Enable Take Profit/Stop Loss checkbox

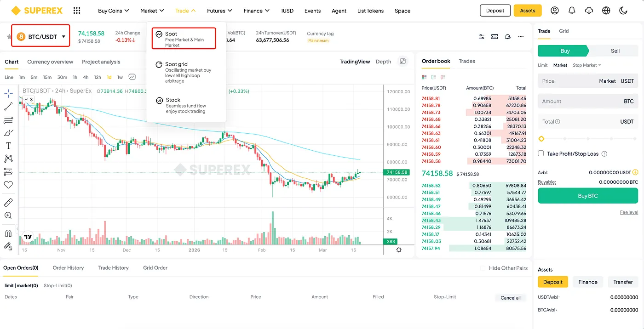(541, 153)
